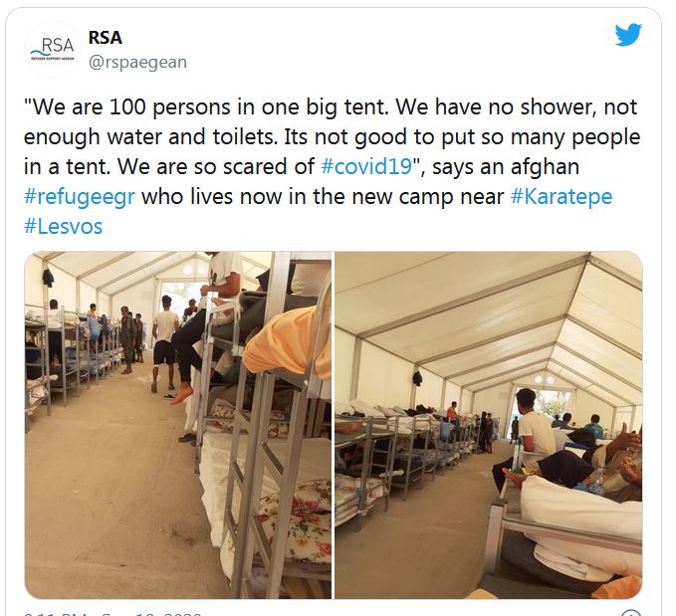Click the orange blanket on the top bunk
The image size is (676, 616).
click(287, 342)
